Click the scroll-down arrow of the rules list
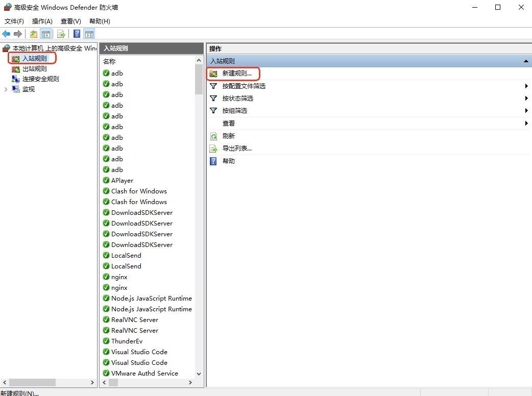The height and width of the screenshot is (396, 532). [199, 374]
